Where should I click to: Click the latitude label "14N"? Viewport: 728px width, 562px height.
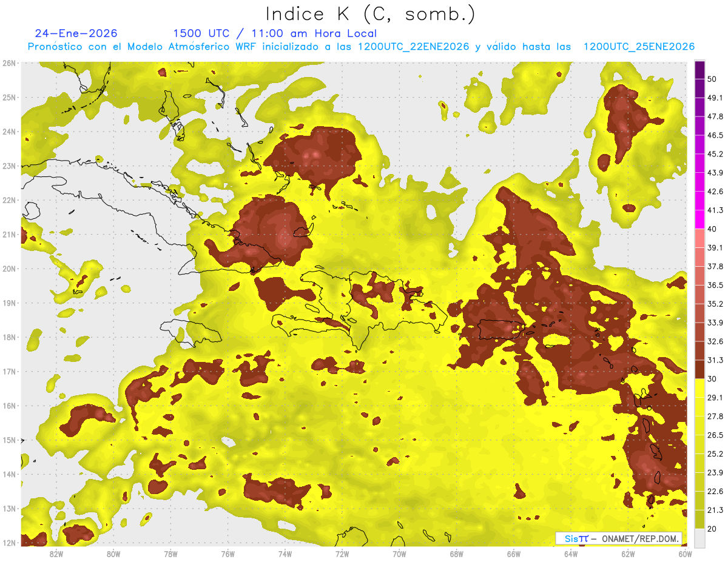pos(9,474)
